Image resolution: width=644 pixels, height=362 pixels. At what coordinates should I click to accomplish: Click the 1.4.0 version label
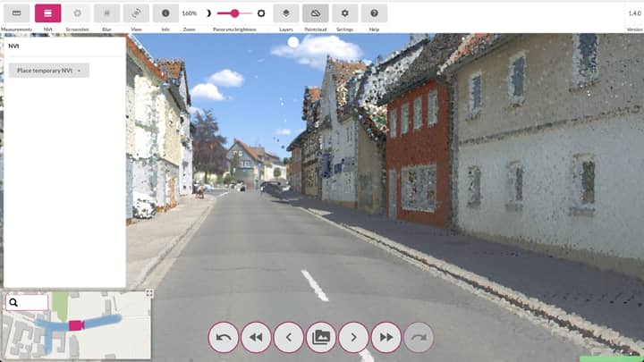[634, 13]
